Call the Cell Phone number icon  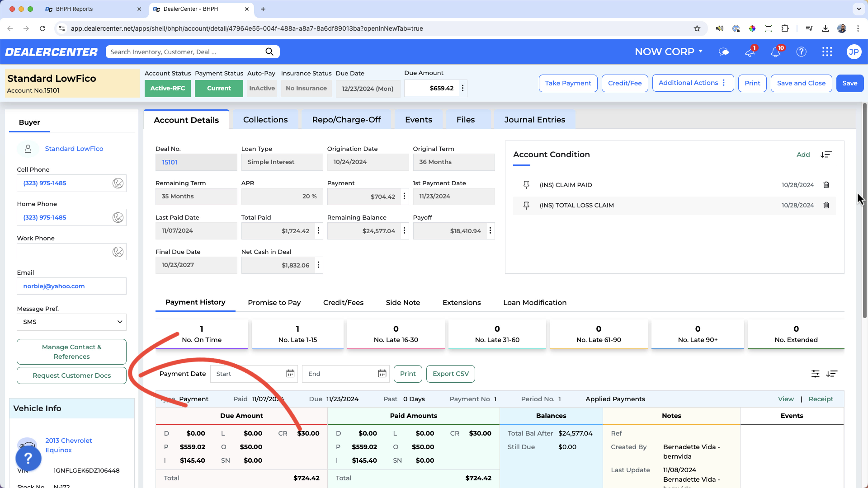[x=118, y=183]
